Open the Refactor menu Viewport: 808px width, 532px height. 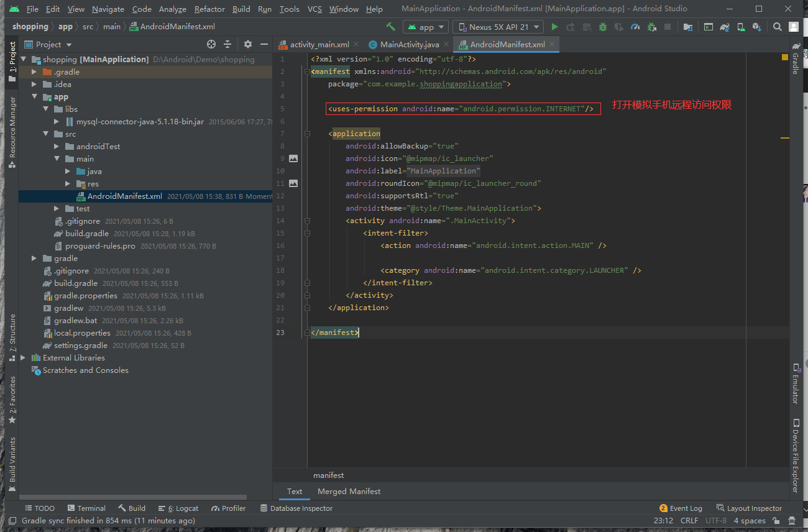pos(209,9)
